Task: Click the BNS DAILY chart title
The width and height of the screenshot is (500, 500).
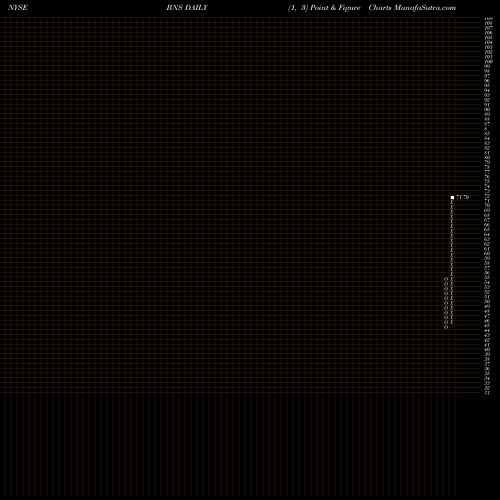Action: click(187, 8)
